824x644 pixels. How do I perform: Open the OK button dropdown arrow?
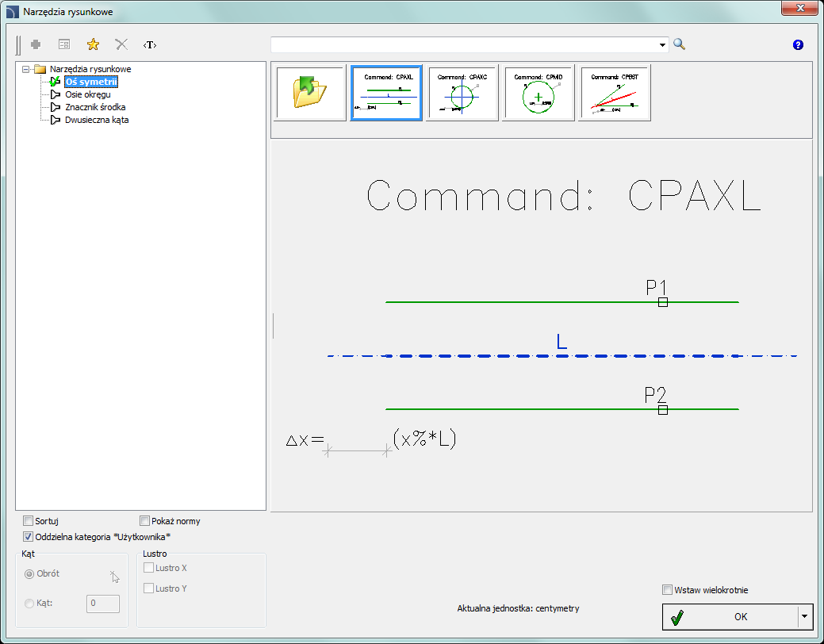point(805,617)
